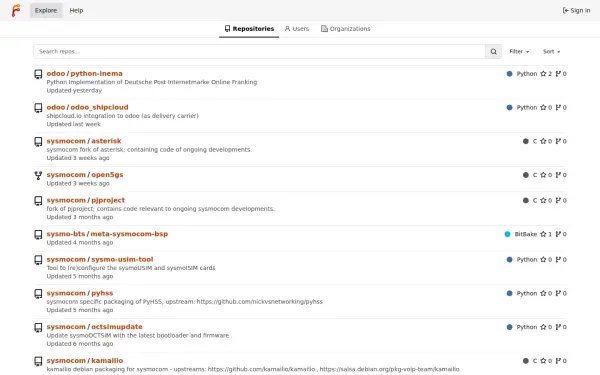The image size is (600, 375).
Task: Switch to the Users tab
Action: (x=297, y=29)
